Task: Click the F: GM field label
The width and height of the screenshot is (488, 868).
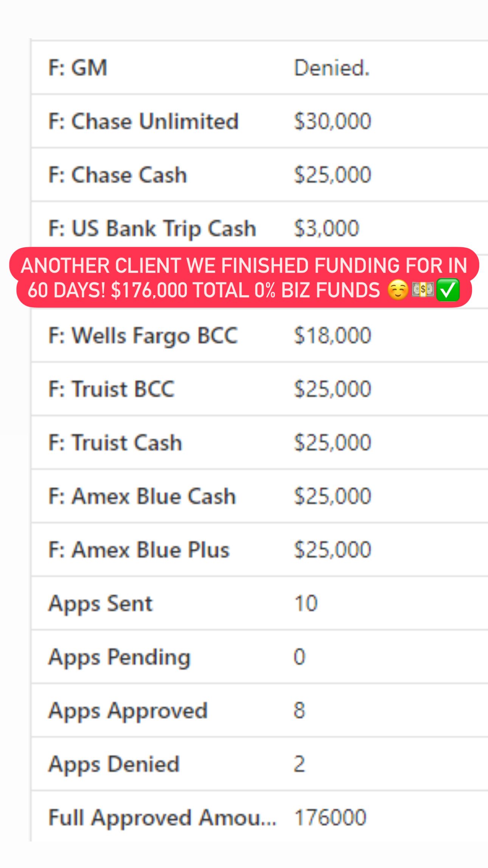Action: pyautogui.click(x=78, y=68)
